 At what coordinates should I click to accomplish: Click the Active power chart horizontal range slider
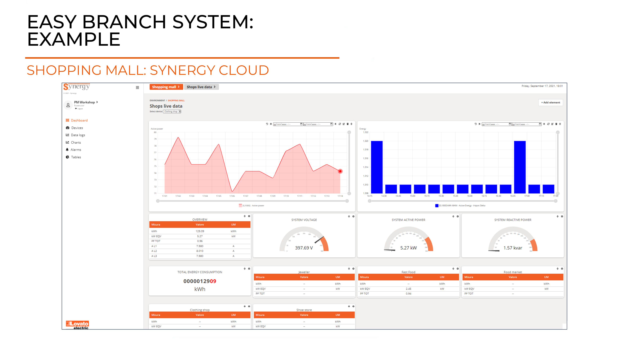pyautogui.click(x=252, y=201)
